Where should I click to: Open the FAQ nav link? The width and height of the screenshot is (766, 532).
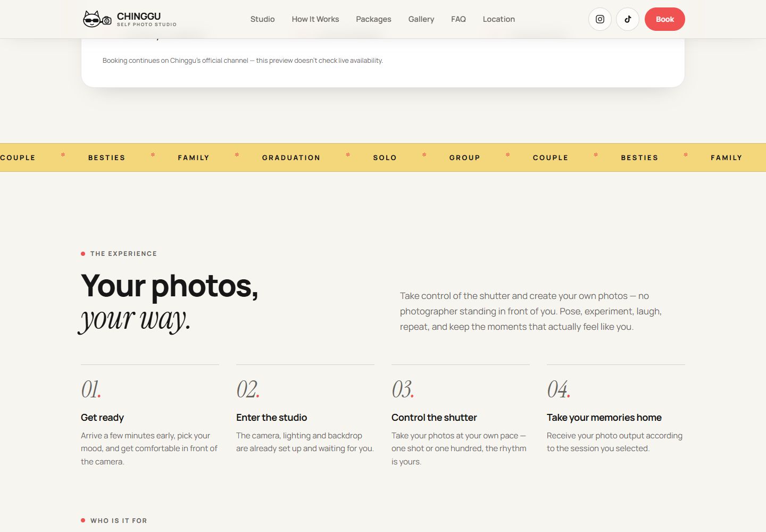(459, 19)
